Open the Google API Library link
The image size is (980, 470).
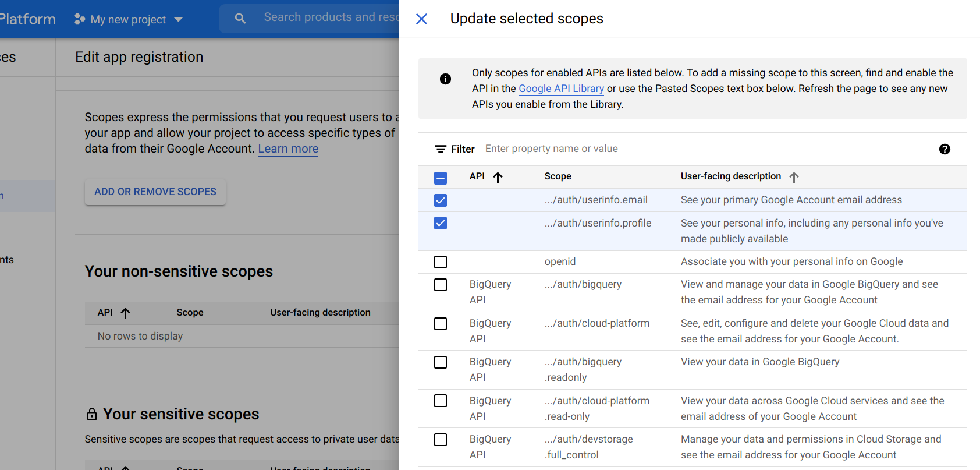tap(561, 89)
